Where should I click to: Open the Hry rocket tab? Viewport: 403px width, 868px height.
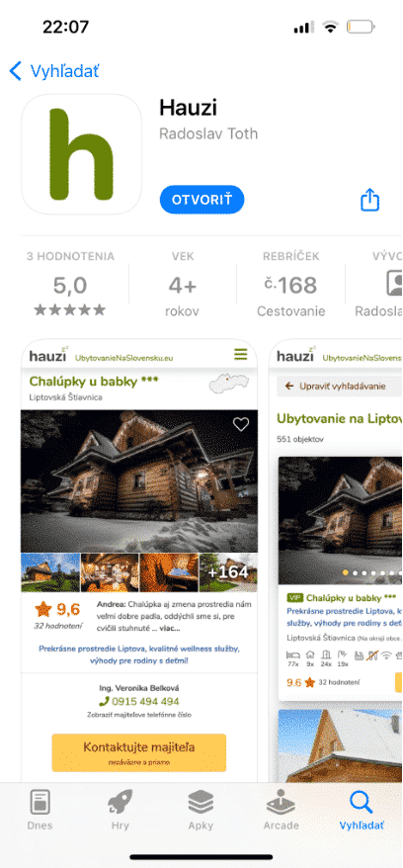point(120,810)
